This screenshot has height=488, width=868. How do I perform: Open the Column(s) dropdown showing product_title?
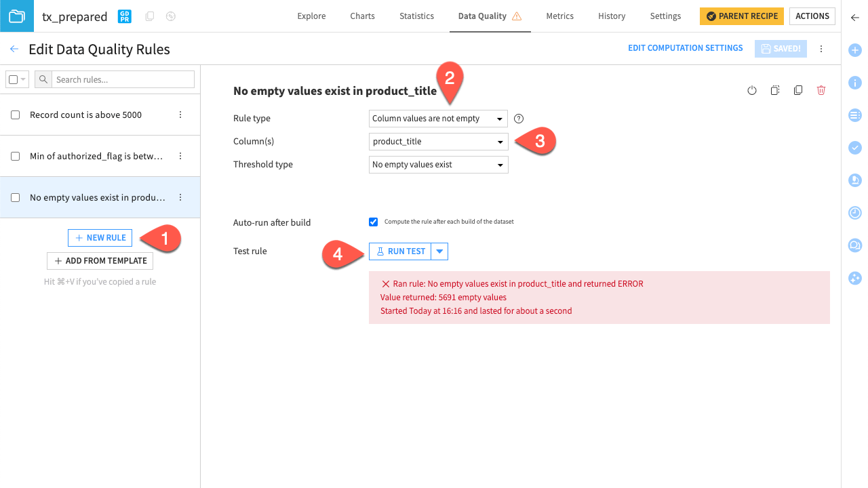click(x=438, y=141)
